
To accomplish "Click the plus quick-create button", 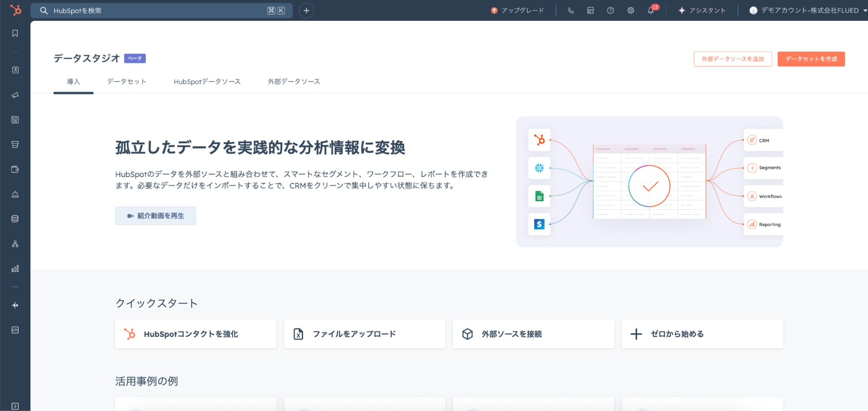I will click(306, 10).
